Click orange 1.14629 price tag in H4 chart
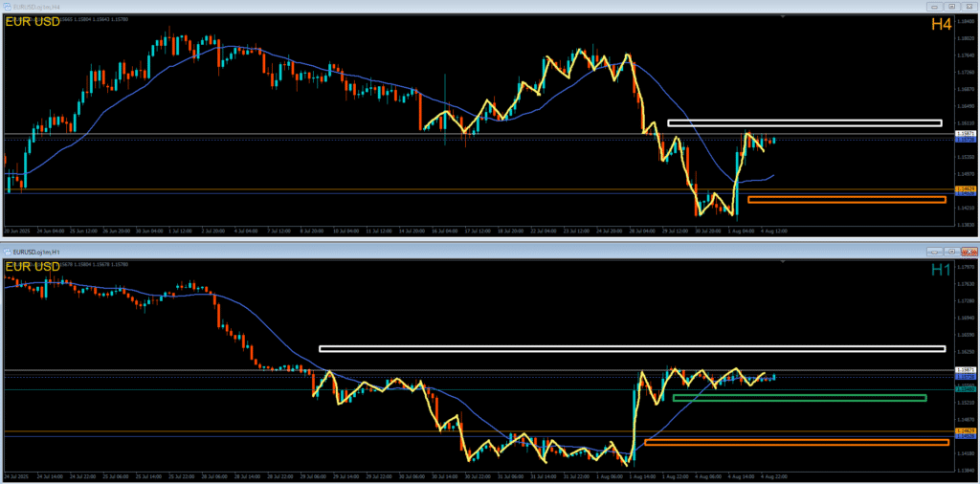The height and width of the screenshot is (484, 980). tap(965, 188)
